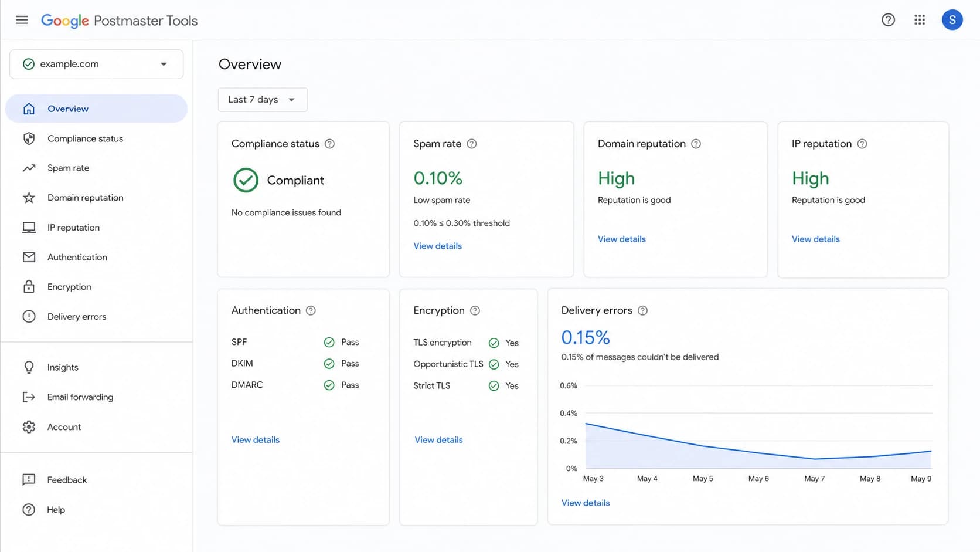
Task: Click 'No compliance issues found' text
Action: tap(286, 212)
